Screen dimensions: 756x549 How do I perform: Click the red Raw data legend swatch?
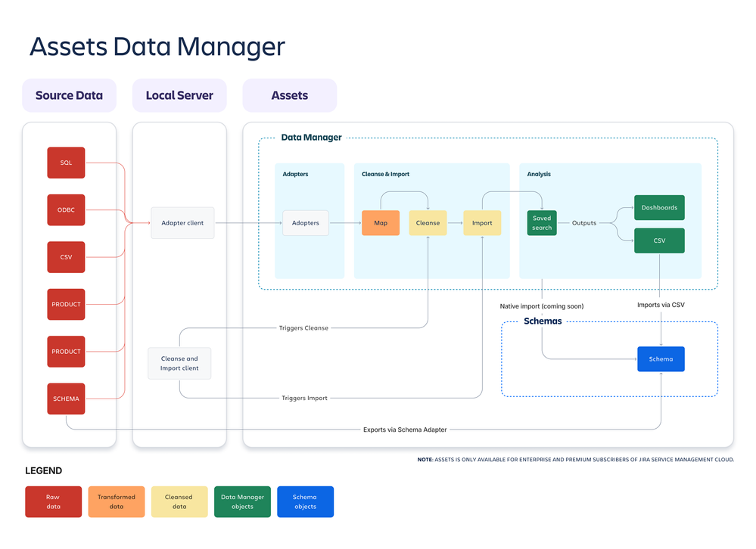pos(53,501)
